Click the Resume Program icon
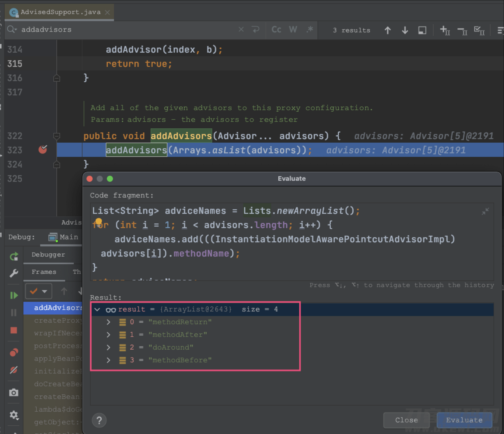Screen dimensions: 504x434 point(14,295)
